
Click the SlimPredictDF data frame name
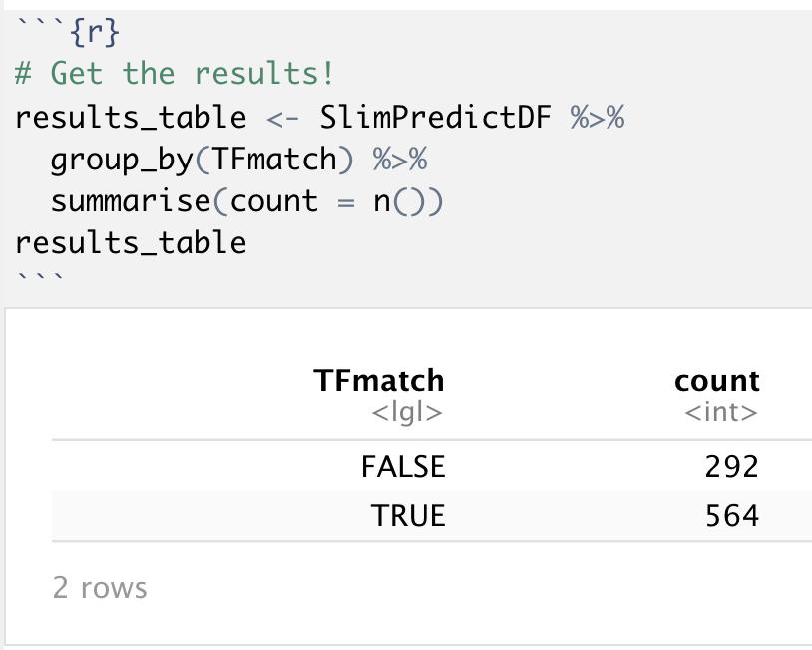(x=435, y=117)
